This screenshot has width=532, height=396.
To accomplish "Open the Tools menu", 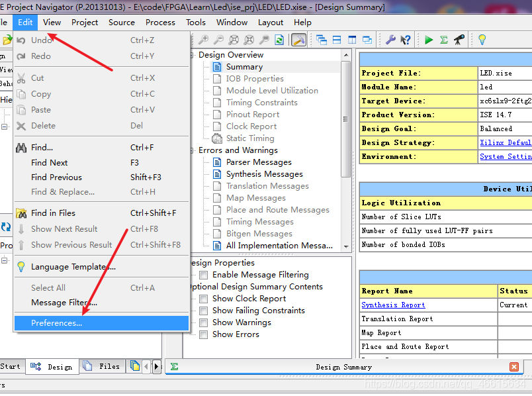I will pos(196,23).
